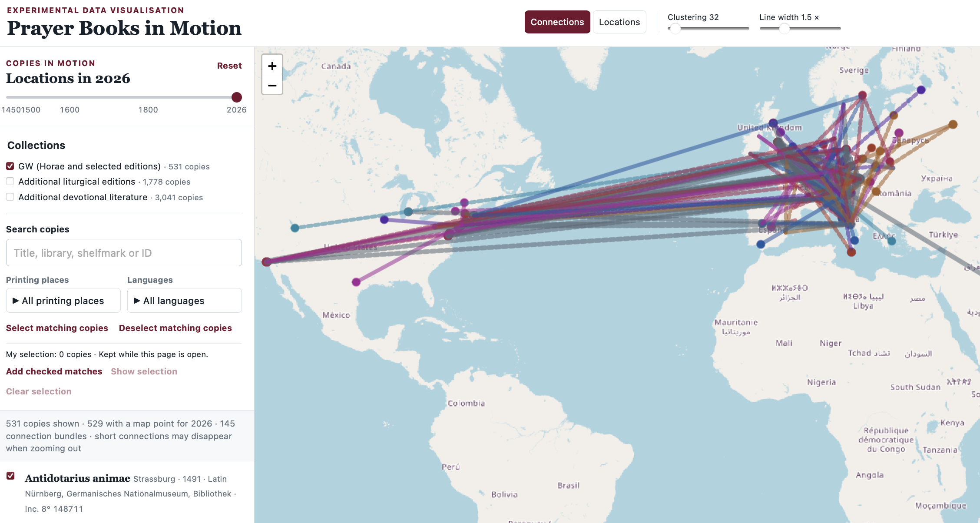Click the year timeline handle at 2026
The height and width of the screenshot is (523, 980).
point(237,97)
